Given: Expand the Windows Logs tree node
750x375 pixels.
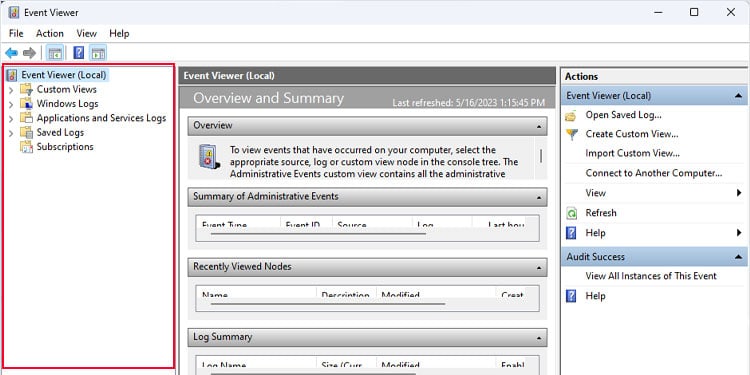Looking at the screenshot, I should pyautogui.click(x=11, y=104).
